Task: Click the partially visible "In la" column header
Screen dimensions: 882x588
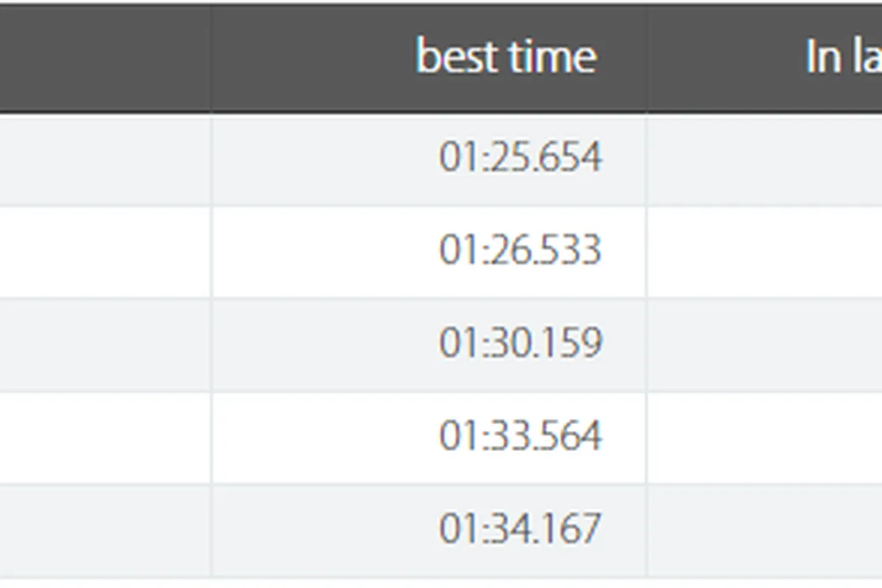Action: [843, 57]
